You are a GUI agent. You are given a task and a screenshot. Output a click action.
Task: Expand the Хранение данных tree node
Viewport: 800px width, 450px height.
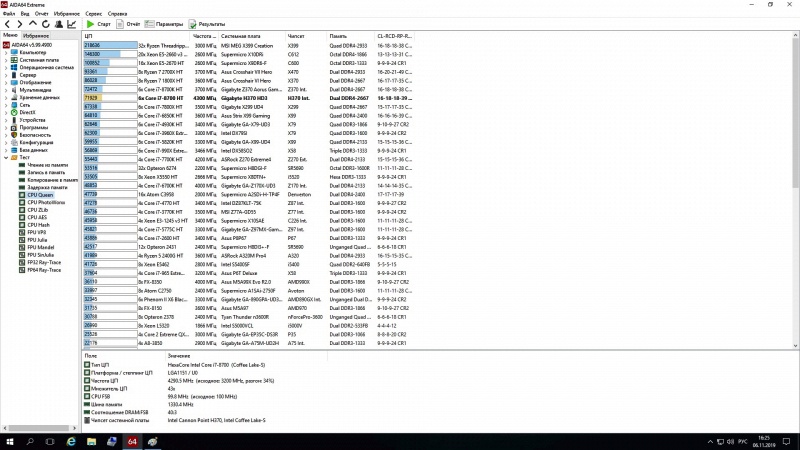[6, 97]
